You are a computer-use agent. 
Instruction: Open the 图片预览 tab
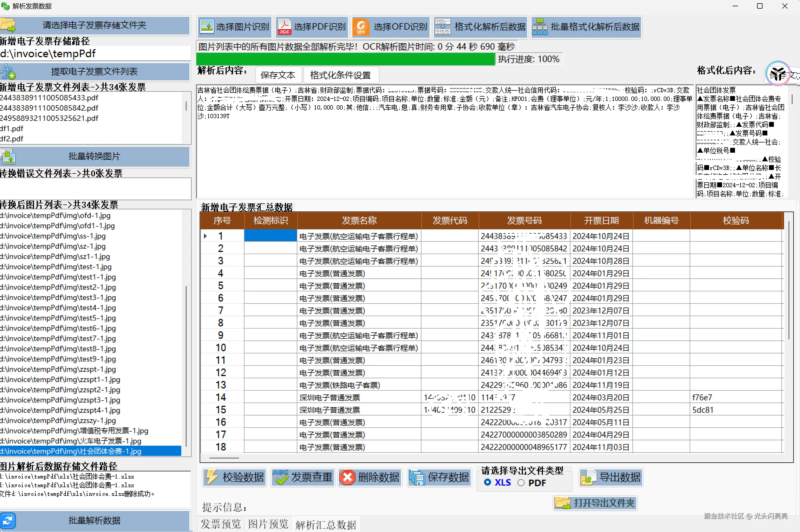268,524
